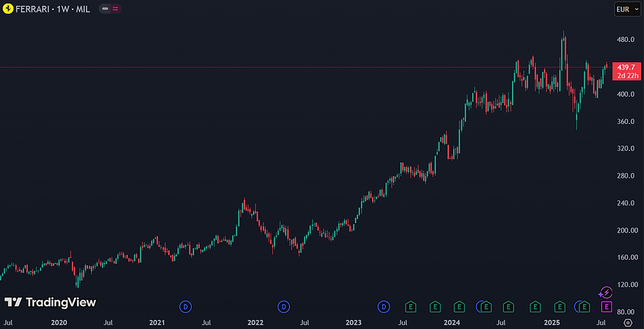Click the 160.00 price axis label
The width and height of the screenshot is (644, 329).
click(x=629, y=257)
